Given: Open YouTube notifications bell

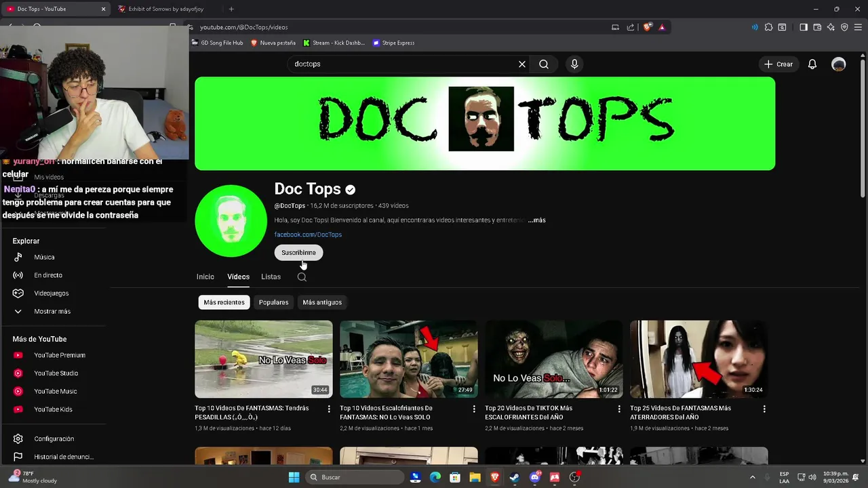Looking at the screenshot, I should click(x=812, y=64).
